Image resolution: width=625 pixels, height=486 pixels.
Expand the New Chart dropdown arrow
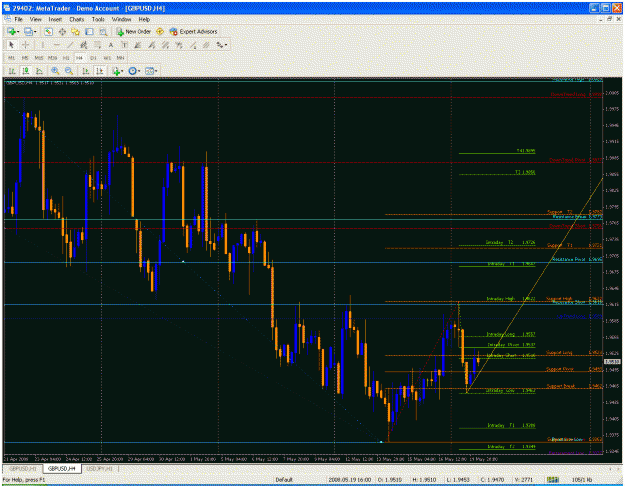coord(18,31)
